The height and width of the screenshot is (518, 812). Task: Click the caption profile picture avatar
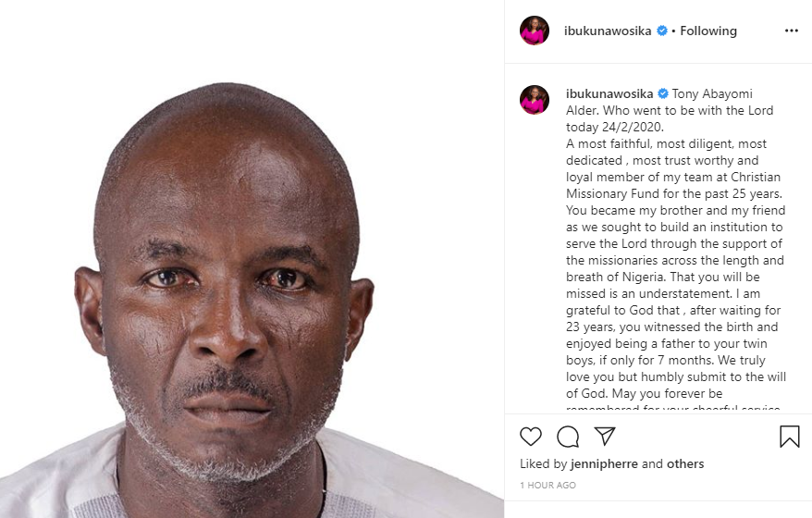pyautogui.click(x=535, y=100)
